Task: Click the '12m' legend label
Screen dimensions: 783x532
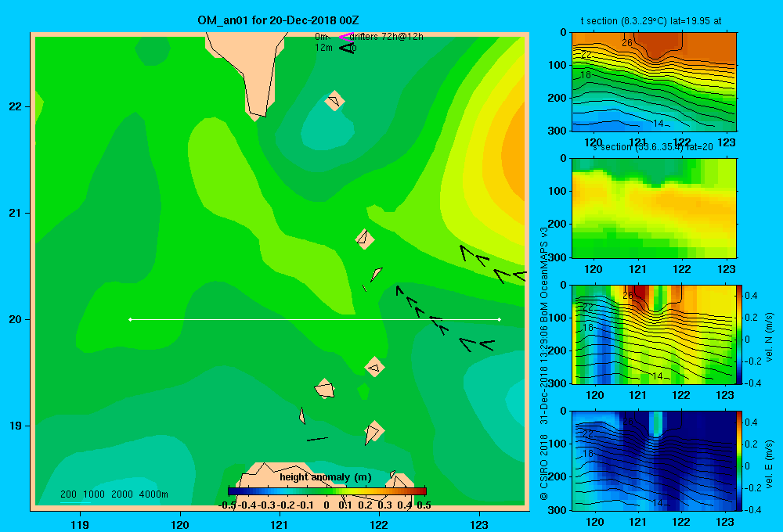Action: tap(323, 48)
